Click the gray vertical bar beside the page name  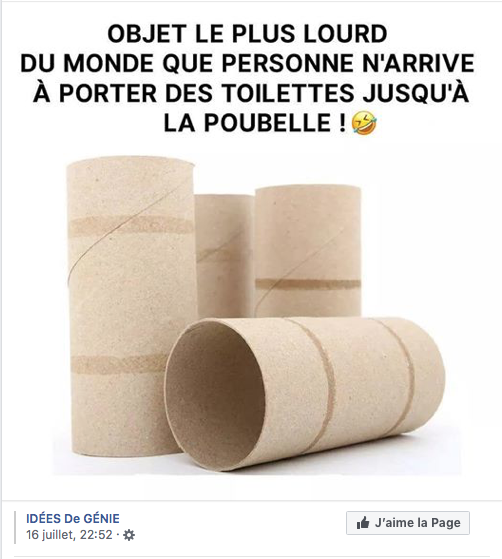point(15,527)
